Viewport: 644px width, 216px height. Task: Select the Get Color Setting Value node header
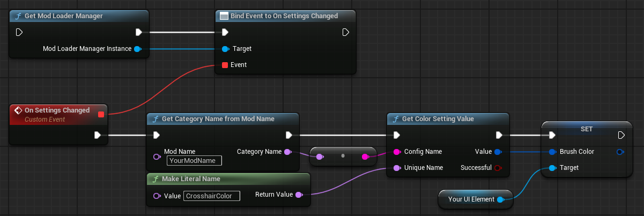tap(447, 119)
